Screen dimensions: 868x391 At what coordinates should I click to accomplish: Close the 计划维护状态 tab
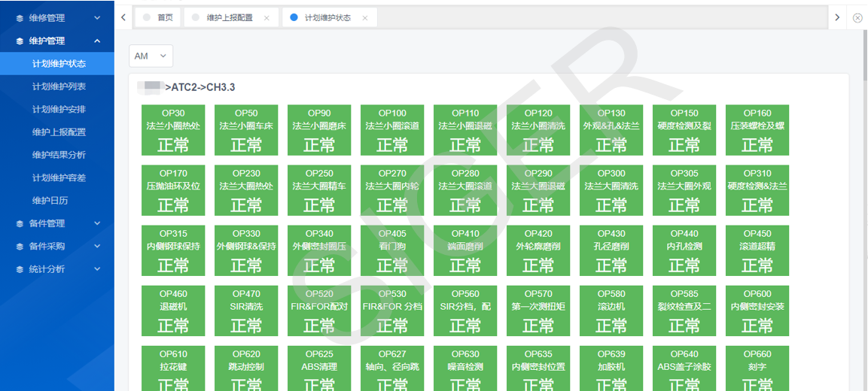point(365,18)
